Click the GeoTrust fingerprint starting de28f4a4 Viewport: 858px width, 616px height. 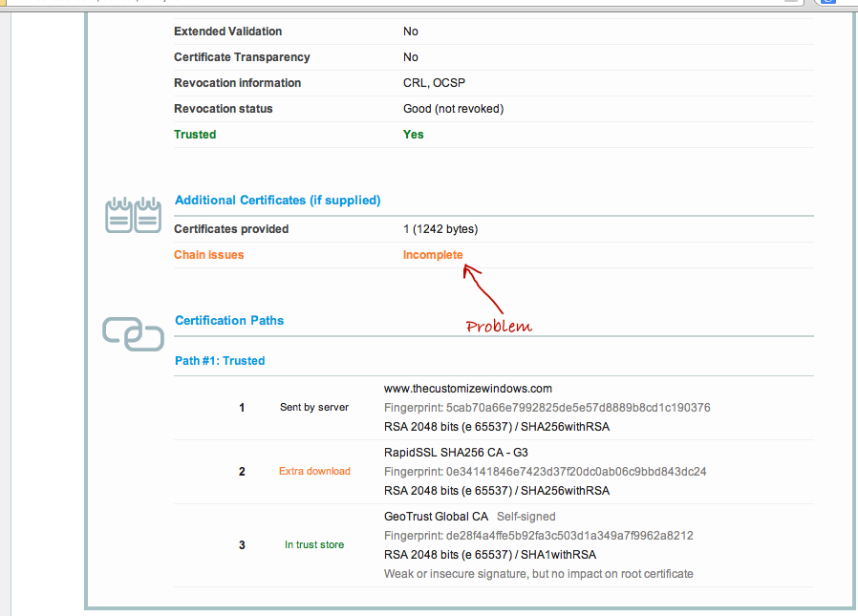click(x=539, y=536)
